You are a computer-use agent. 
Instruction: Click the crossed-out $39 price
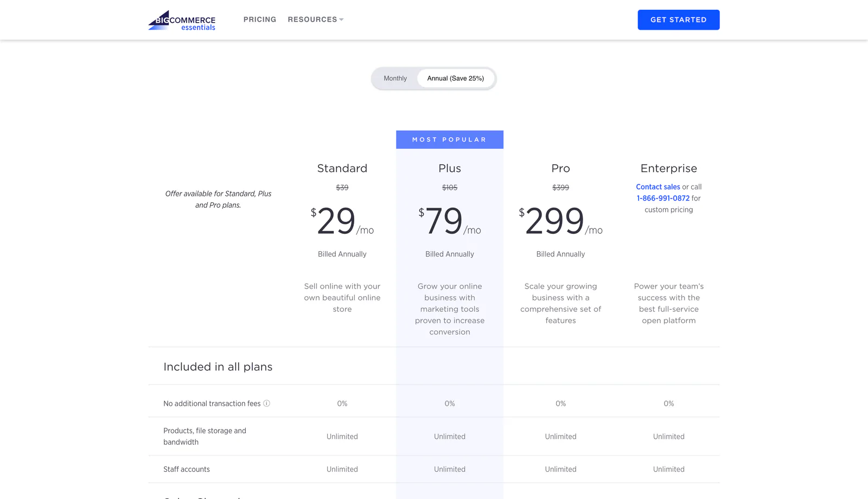point(342,188)
